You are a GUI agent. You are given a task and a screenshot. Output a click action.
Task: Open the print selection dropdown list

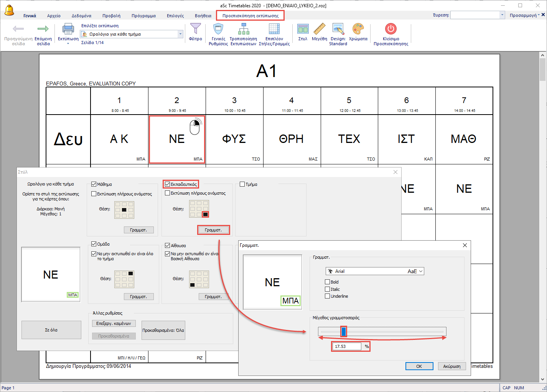click(x=180, y=34)
